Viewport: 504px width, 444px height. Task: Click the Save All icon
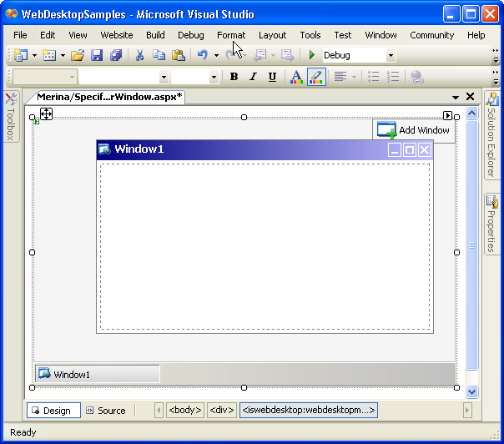(x=115, y=55)
